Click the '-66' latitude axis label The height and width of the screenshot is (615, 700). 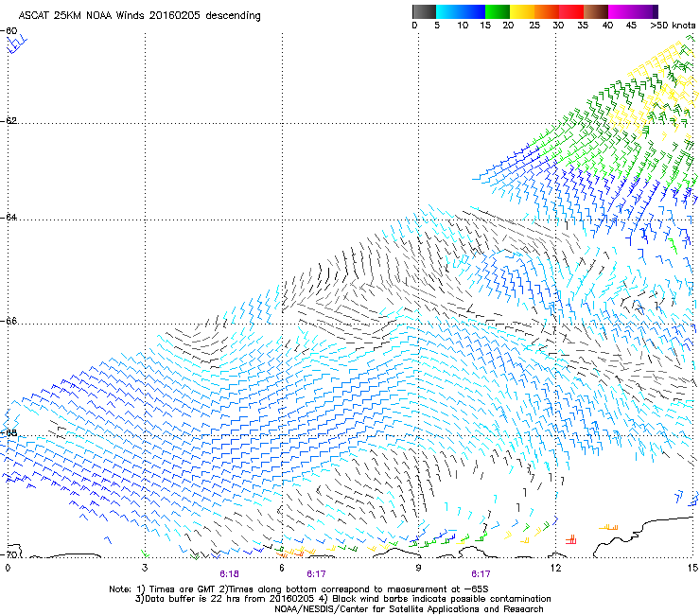[x=9, y=321]
